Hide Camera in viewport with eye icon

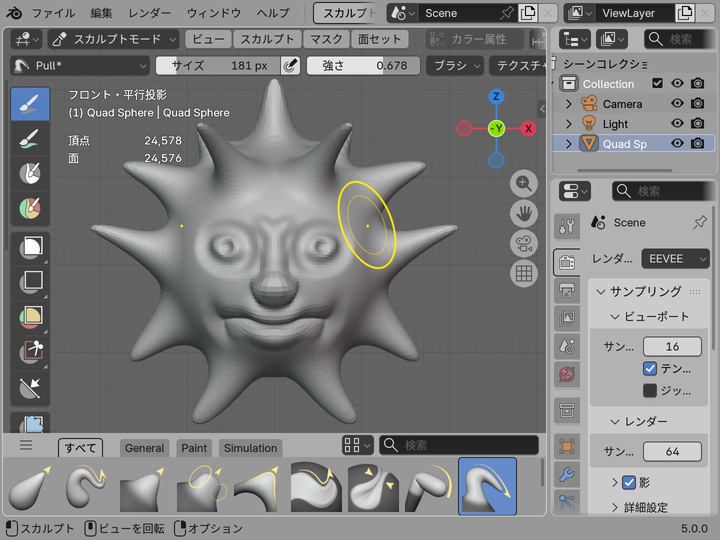[x=677, y=103]
